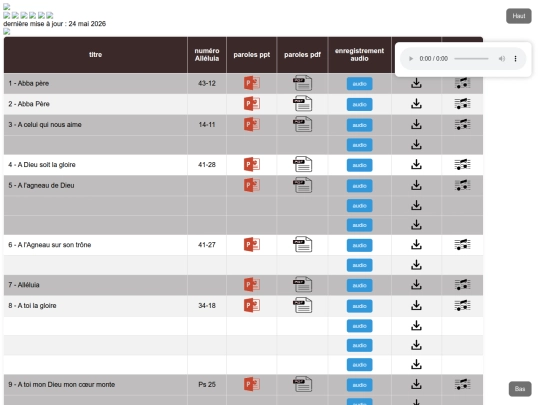Open PowerPoint for A celui qui nous aime
The height and width of the screenshot is (405, 540).
pos(252,124)
